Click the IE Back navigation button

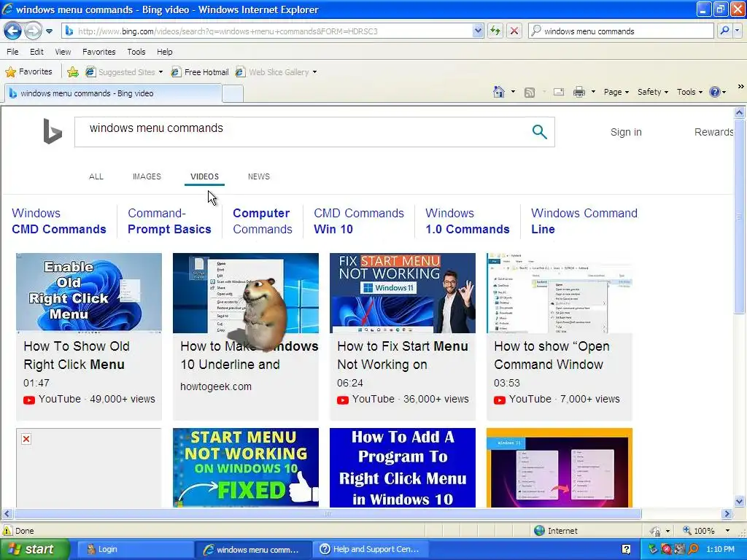(13, 31)
